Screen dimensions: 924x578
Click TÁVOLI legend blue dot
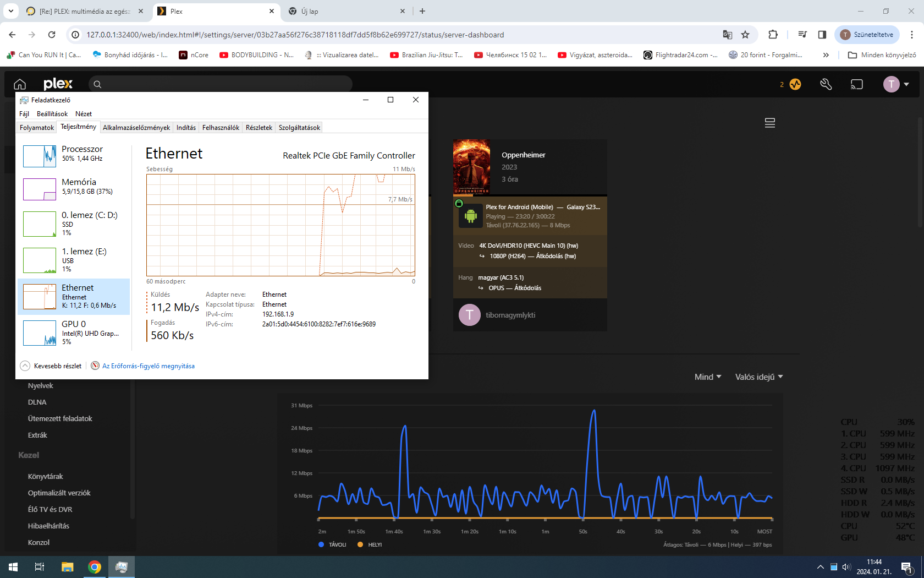321,544
